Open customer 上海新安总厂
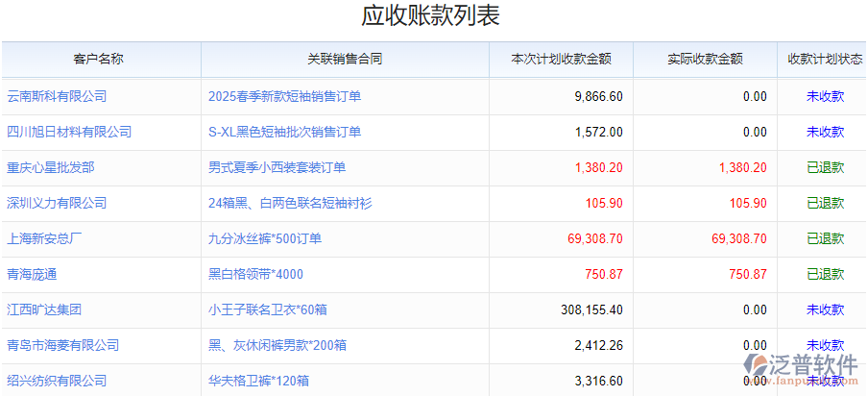 click(45, 238)
